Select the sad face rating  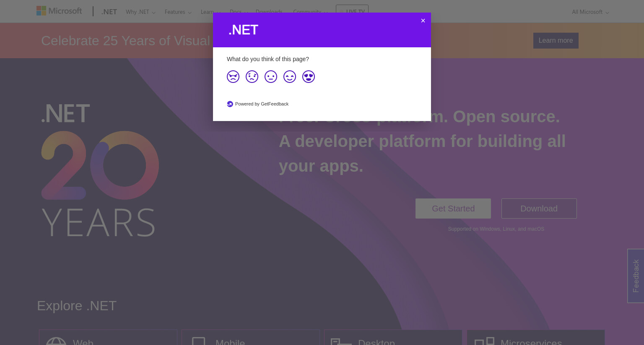point(252,77)
